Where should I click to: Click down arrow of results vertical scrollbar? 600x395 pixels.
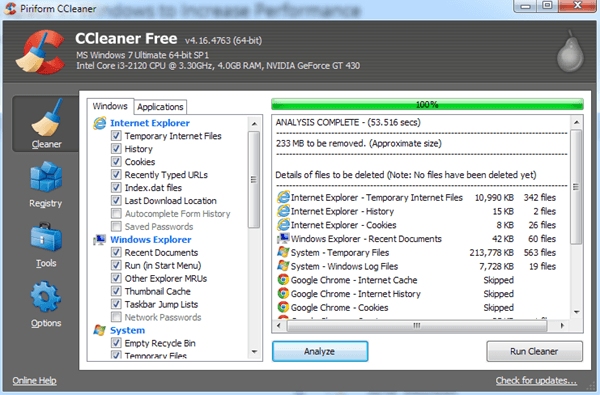[576, 312]
